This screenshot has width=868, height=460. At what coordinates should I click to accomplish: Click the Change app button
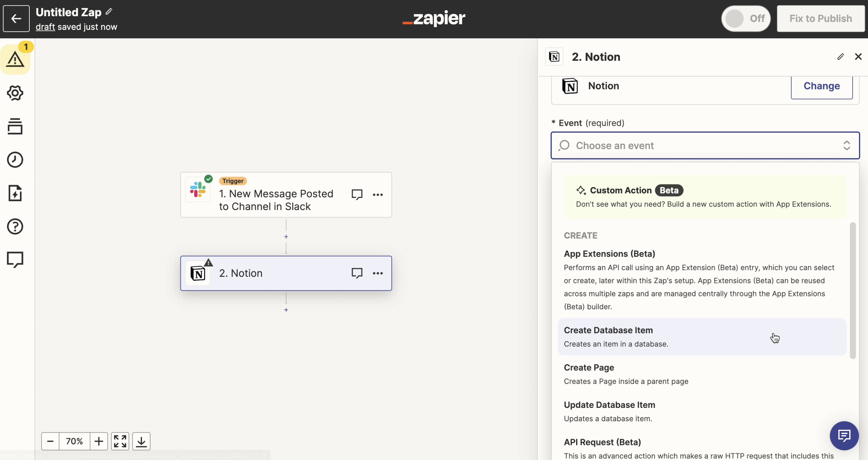(821, 86)
